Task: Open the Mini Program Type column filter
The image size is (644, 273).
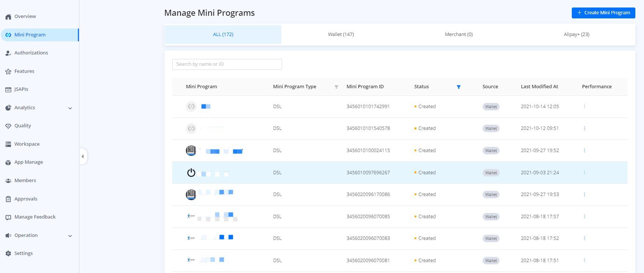Action: tap(336, 87)
